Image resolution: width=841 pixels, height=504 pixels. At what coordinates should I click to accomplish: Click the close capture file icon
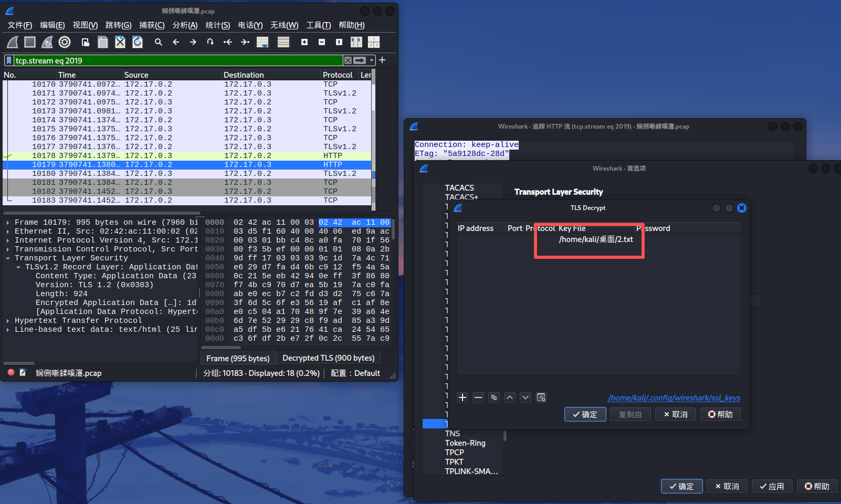(x=120, y=42)
